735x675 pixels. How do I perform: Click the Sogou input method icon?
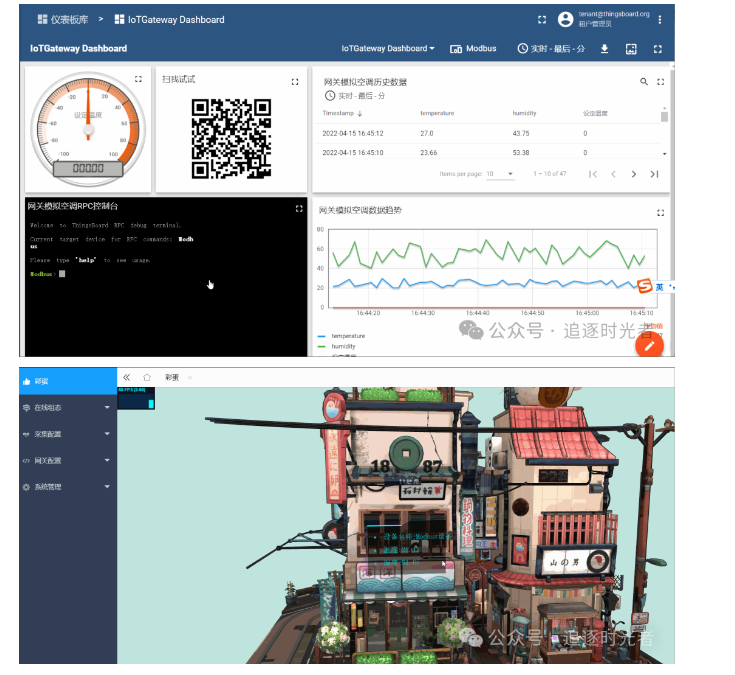pyautogui.click(x=645, y=285)
